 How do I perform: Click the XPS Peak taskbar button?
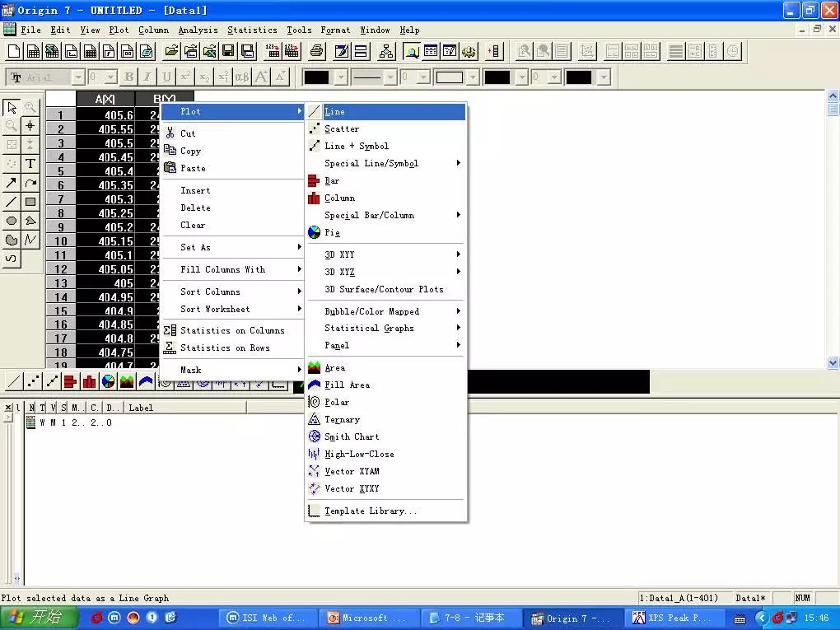(x=674, y=618)
